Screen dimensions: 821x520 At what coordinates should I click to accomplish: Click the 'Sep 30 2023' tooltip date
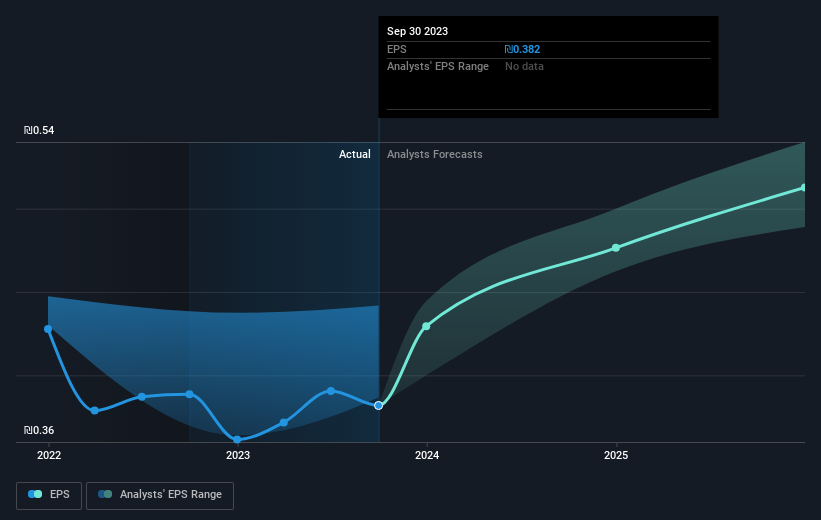[x=417, y=31]
